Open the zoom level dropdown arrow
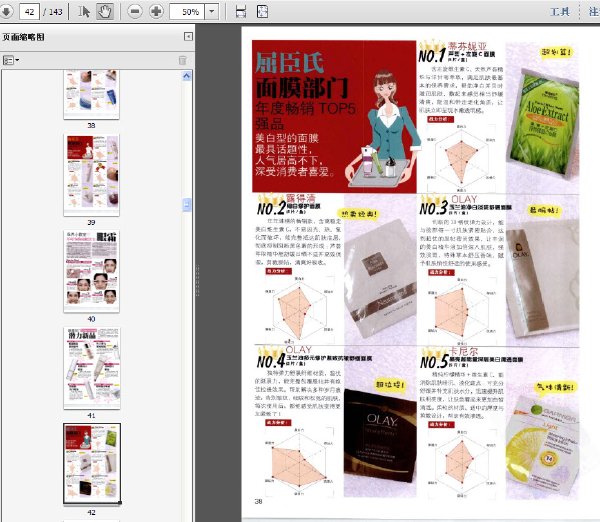This screenshot has height=522, width=600. tap(212, 11)
